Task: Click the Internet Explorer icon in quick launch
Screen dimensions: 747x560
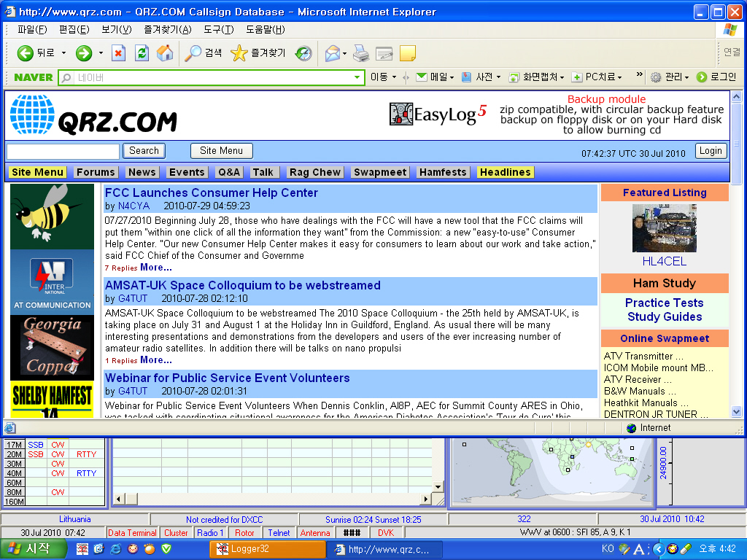Action: tap(116, 549)
